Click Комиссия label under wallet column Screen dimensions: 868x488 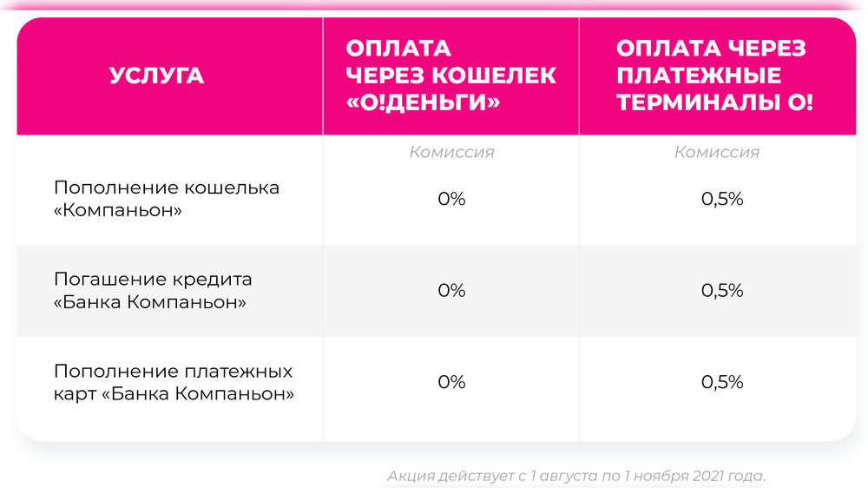[451, 153]
